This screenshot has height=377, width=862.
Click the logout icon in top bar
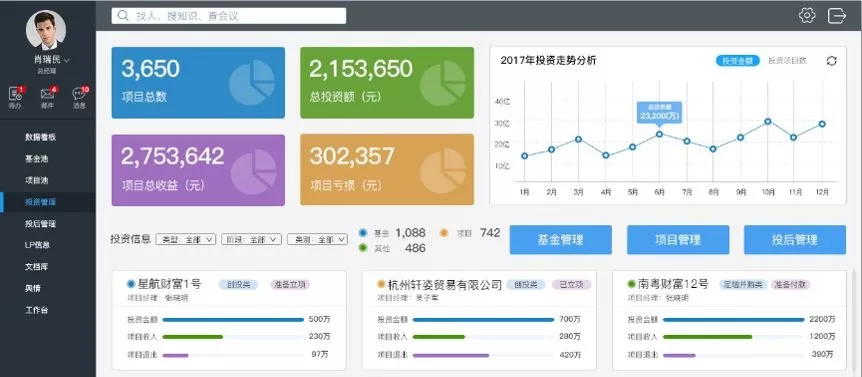click(836, 15)
